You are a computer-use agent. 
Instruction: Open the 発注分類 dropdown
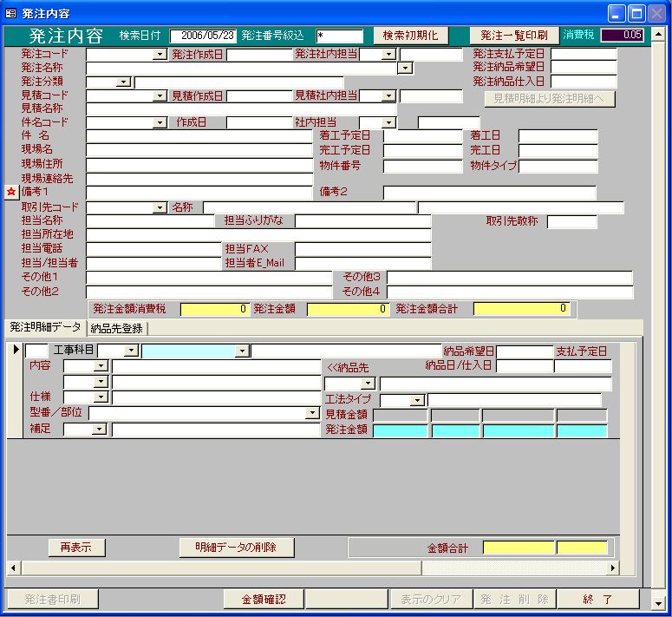click(x=123, y=82)
